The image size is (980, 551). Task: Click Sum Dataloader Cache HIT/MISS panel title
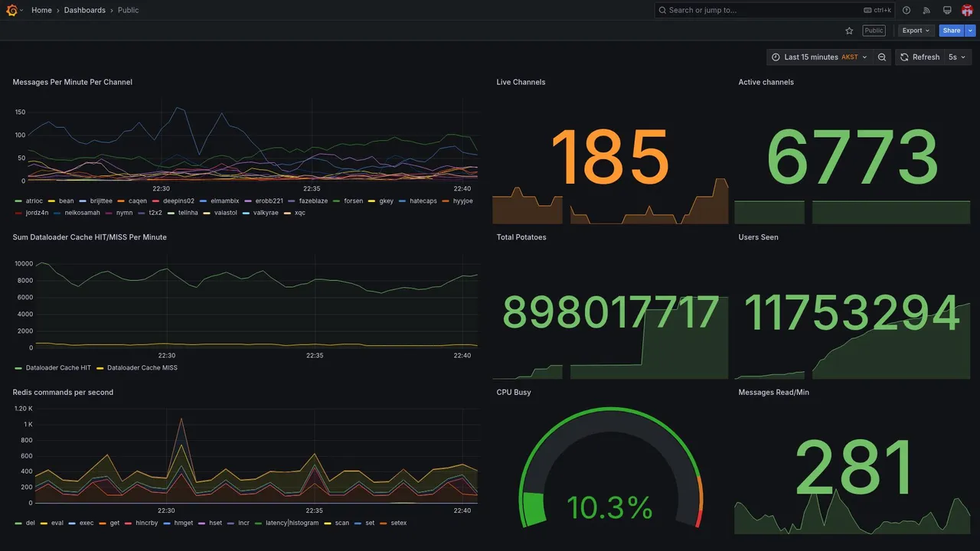click(90, 237)
